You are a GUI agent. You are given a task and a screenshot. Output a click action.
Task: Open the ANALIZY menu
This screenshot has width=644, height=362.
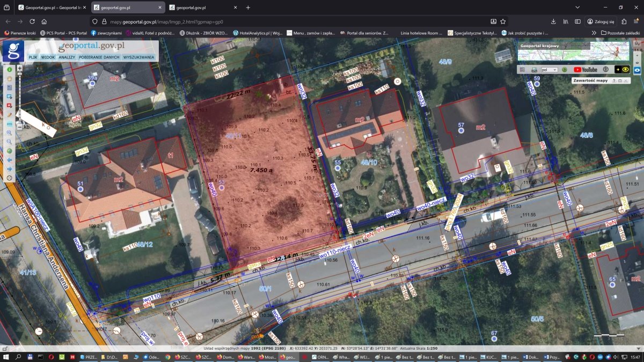point(67,57)
